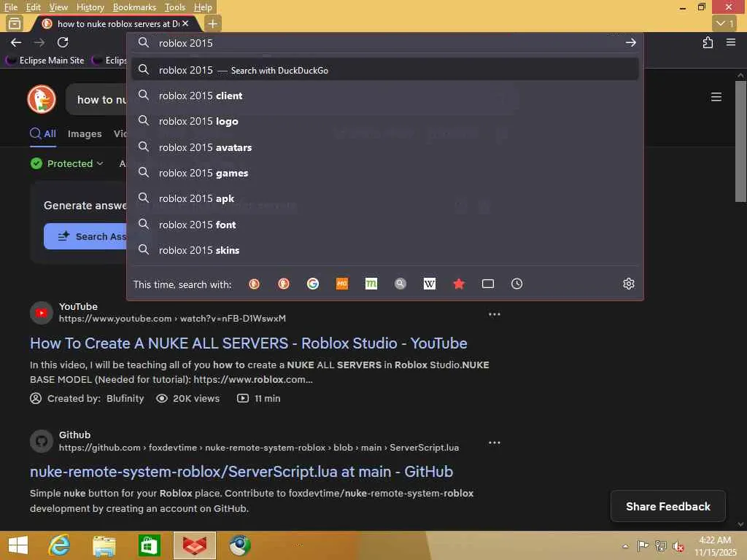Select the 'roblox 2015 apk' suggestion
The image size is (747, 560).
[x=385, y=198]
